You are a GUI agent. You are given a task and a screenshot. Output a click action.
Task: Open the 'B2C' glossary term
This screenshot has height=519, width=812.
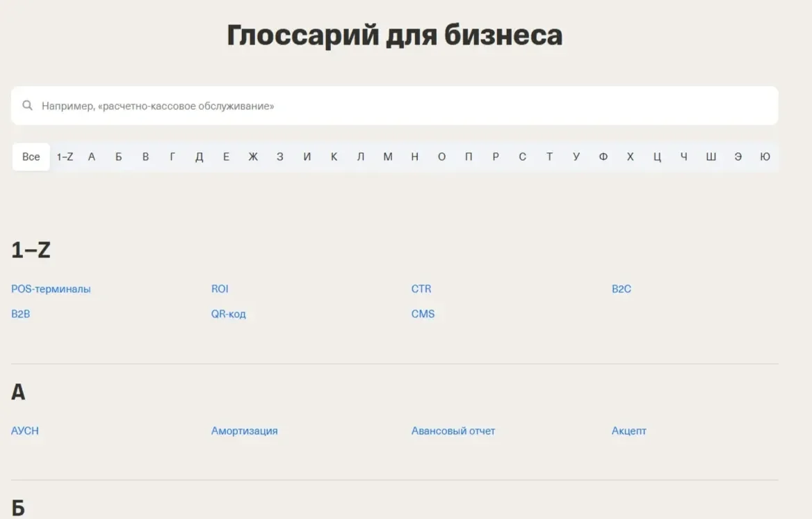[x=622, y=289]
